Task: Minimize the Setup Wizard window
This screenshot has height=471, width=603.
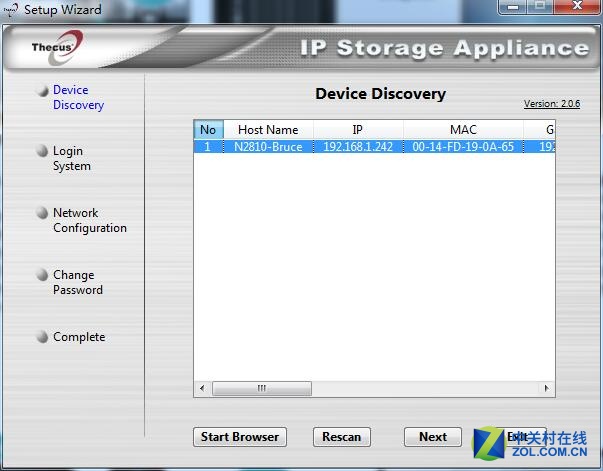Action: 513,7
